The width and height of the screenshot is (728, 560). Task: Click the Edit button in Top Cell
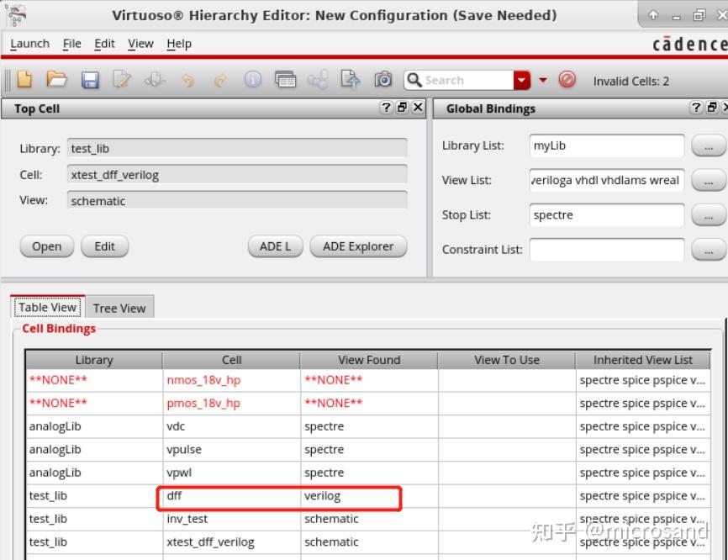click(104, 246)
